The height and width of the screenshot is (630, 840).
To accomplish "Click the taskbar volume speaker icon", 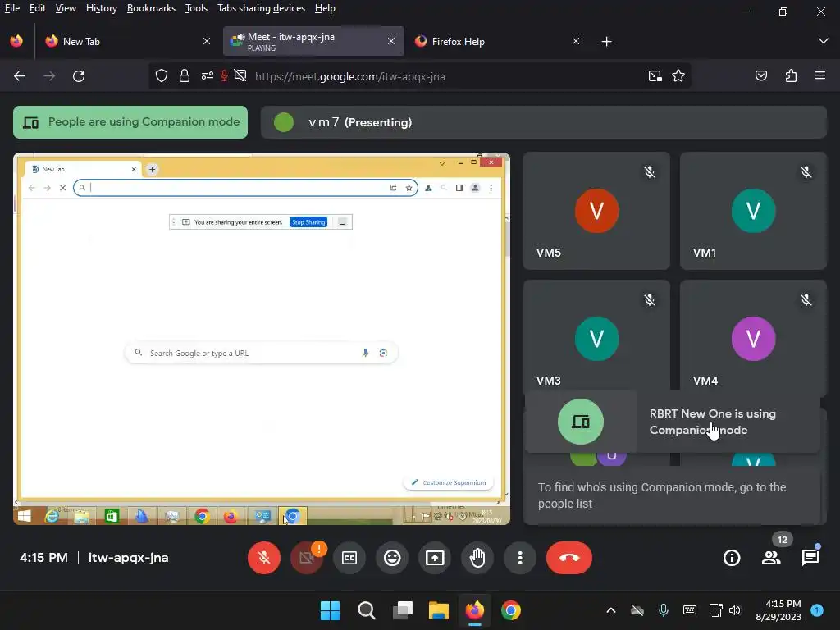I will coord(735,610).
